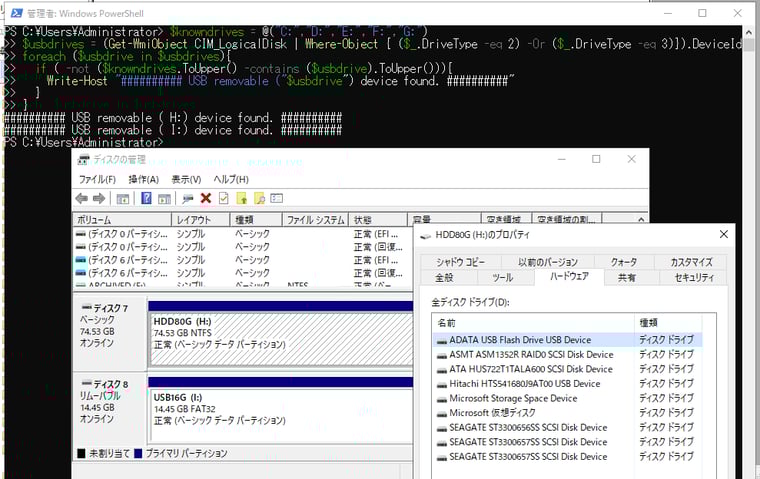
Task: Select the ハードウェア tab
Action: coord(570,276)
